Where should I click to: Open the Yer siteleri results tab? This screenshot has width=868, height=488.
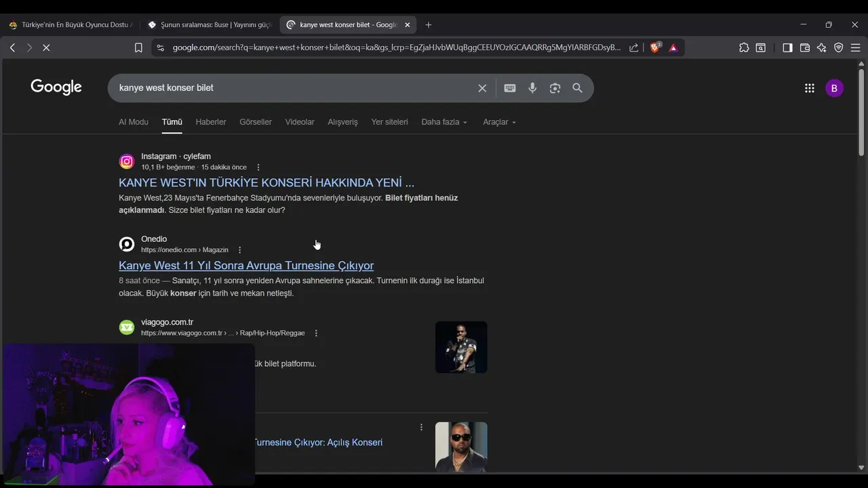[389, 122]
